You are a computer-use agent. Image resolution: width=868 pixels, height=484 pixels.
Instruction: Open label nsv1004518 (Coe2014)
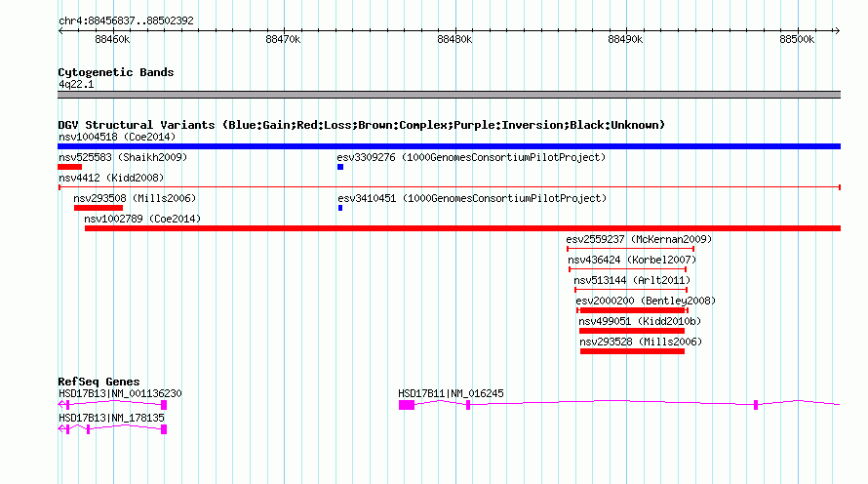117,137
